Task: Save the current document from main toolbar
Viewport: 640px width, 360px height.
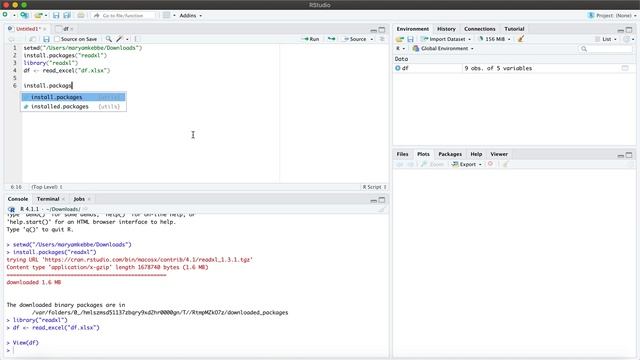Action: point(56,16)
